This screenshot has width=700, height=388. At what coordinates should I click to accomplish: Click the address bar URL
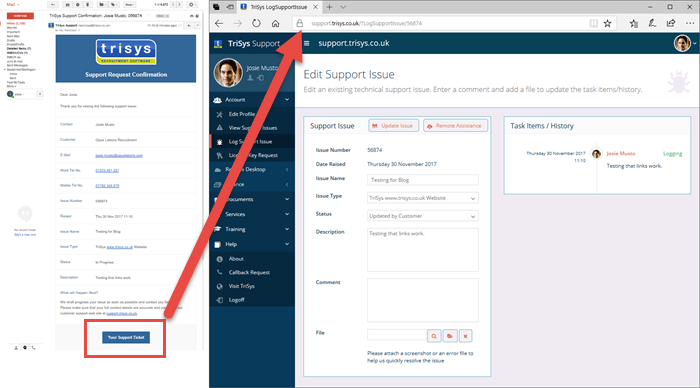tap(367, 23)
